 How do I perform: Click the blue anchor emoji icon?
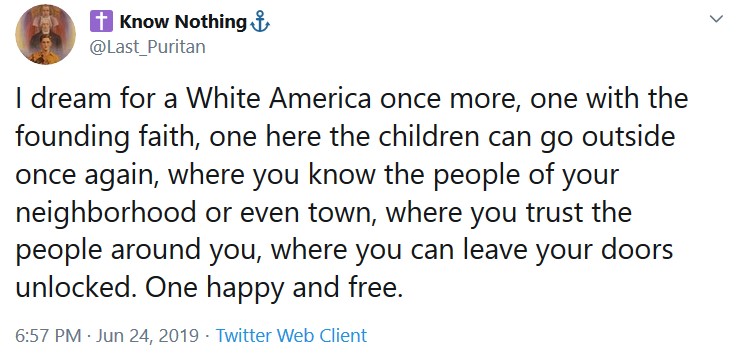pos(259,22)
